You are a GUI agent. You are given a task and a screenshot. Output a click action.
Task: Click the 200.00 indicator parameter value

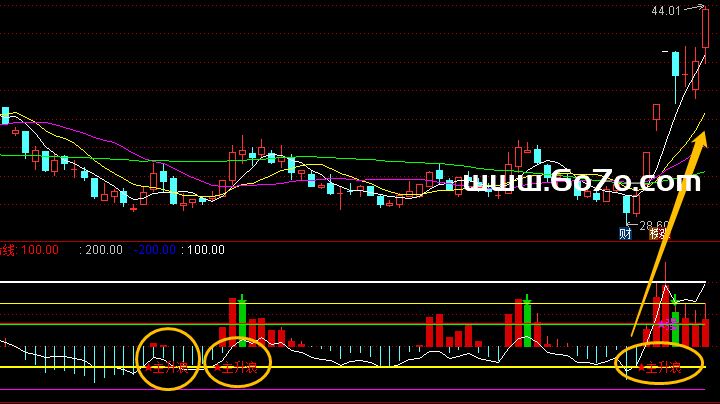pos(103,250)
